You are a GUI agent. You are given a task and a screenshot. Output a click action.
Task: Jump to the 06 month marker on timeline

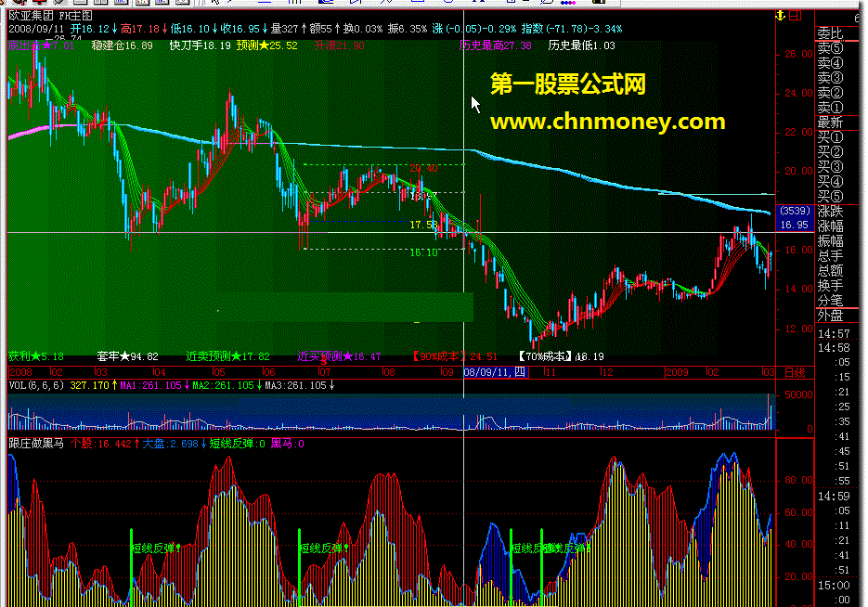click(x=269, y=372)
